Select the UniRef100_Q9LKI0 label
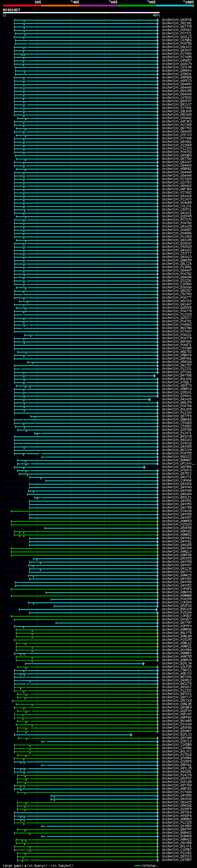Screen dimensions: 197x868 (x=177, y=47)
